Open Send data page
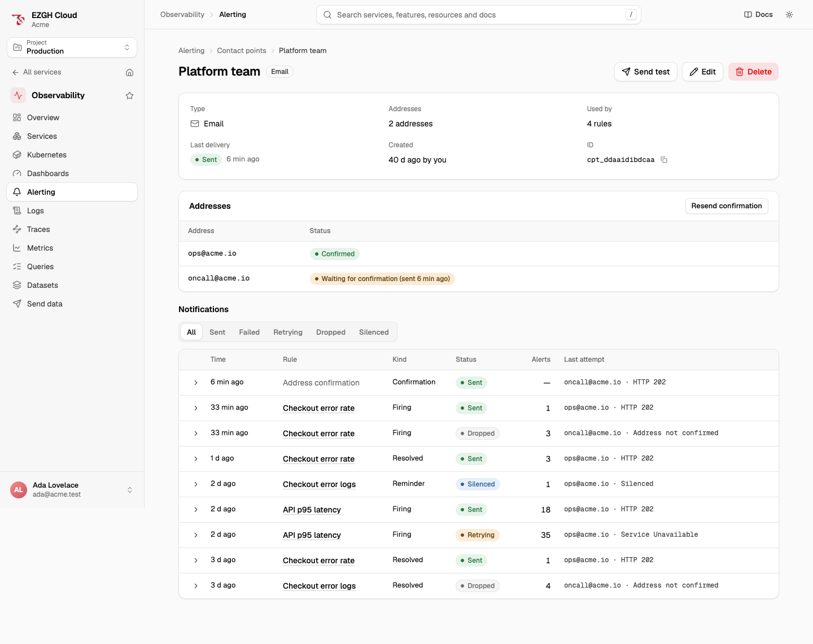The height and width of the screenshot is (644, 813). pos(72,304)
